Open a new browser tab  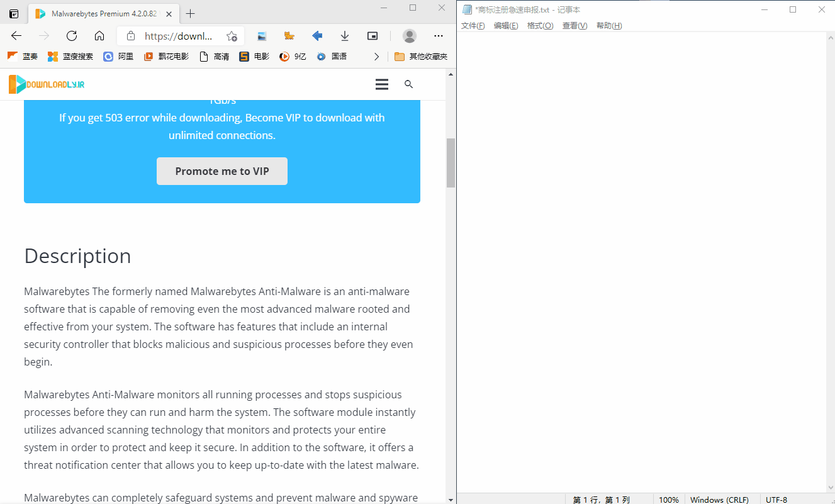[x=191, y=13]
